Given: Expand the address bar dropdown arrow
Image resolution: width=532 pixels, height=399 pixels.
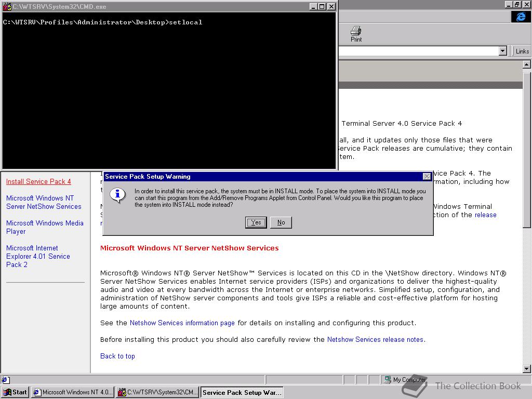Looking at the screenshot, I should pos(502,51).
